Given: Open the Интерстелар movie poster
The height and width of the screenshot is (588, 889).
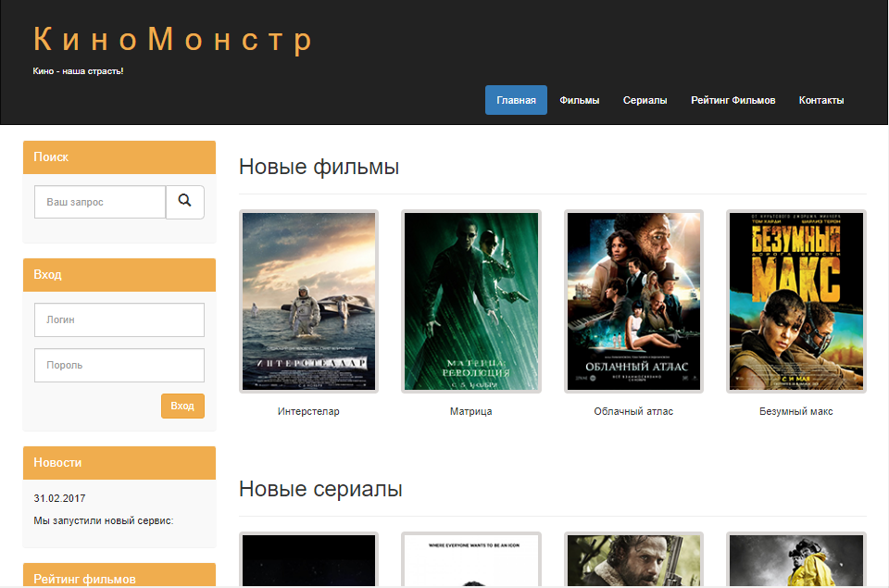Looking at the screenshot, I should pyautogui.click(x=308, y=301).
